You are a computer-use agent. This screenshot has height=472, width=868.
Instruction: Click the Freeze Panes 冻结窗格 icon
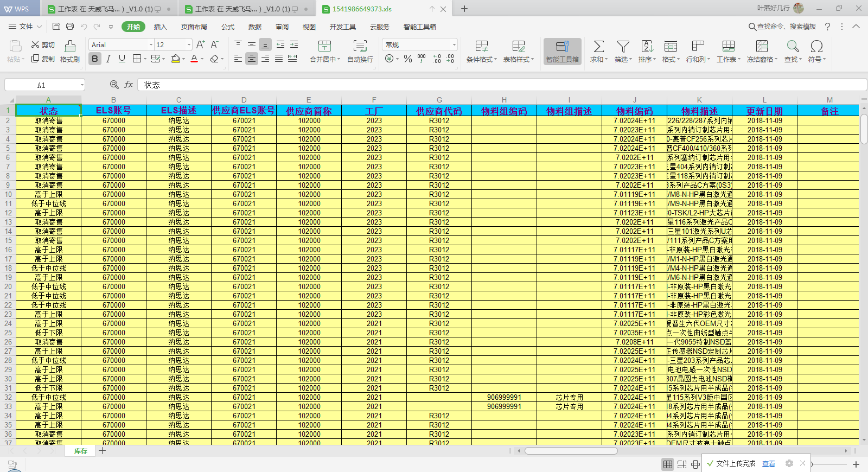point(762,46)
